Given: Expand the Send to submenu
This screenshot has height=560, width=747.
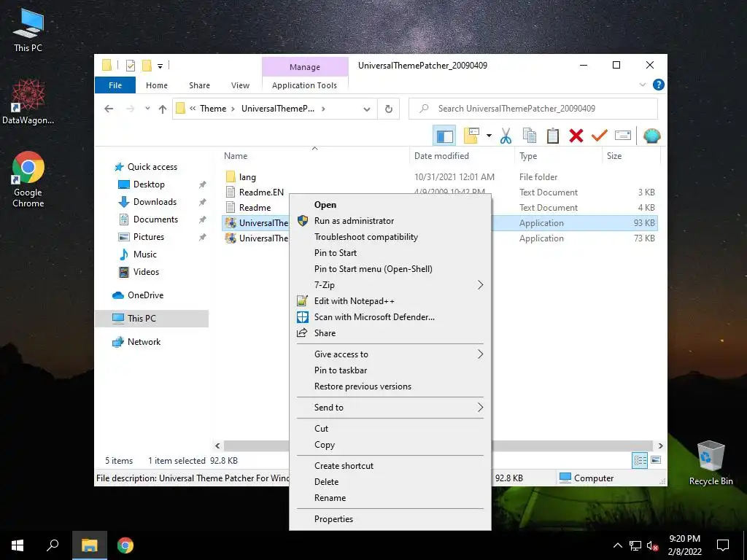Looking at the screenshot, I should pos(391,408).
